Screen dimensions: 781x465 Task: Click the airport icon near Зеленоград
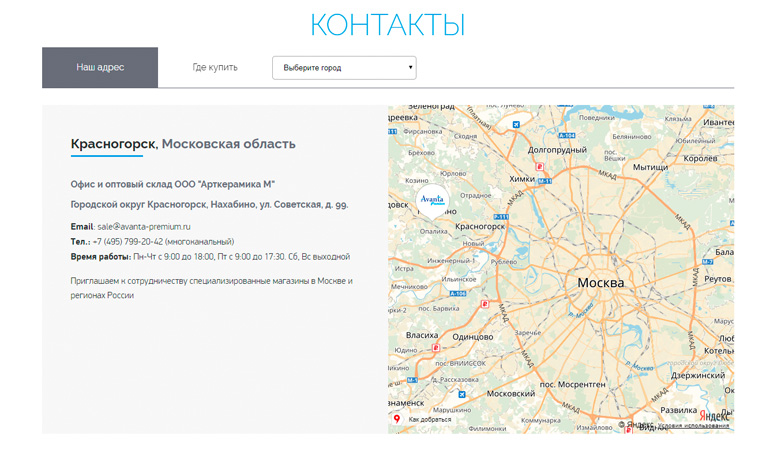tap(516, 124)
